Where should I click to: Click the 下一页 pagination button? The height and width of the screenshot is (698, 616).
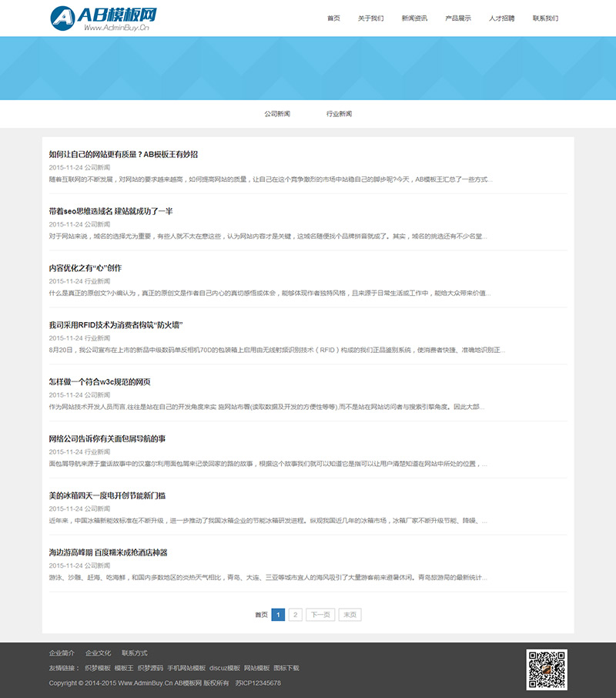[x=320, y=615]
